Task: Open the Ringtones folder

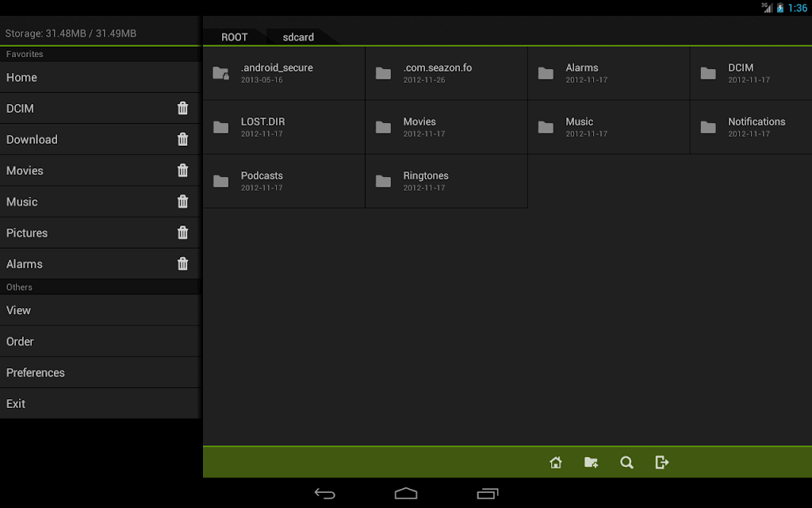Action: coord(446,181)
